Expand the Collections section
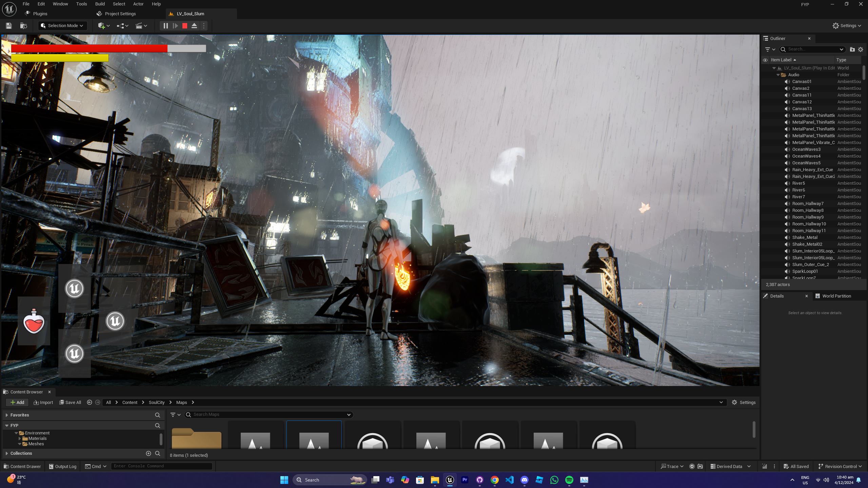This screenshot has width=868, height=488. pos(7,453)
